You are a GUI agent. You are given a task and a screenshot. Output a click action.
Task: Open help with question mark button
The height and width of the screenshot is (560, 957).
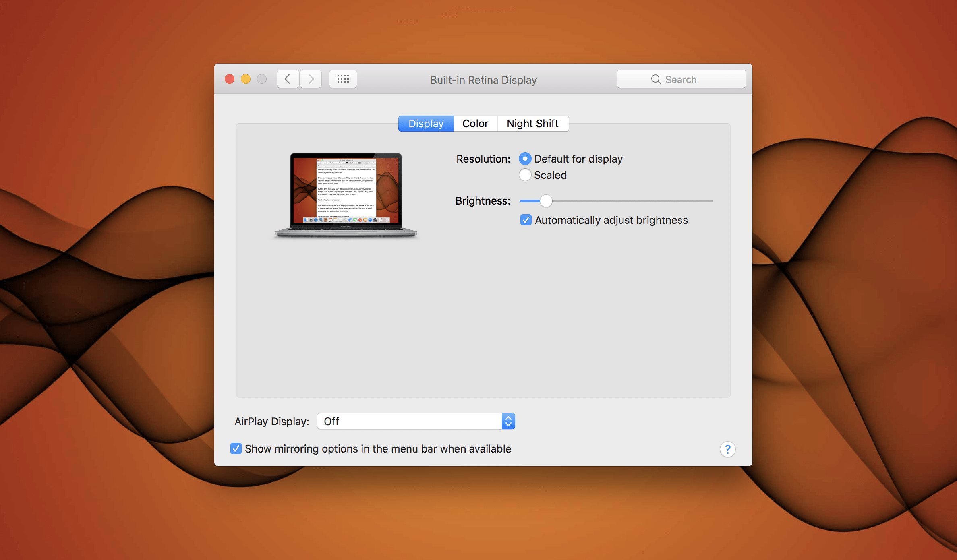pos(727,449)
